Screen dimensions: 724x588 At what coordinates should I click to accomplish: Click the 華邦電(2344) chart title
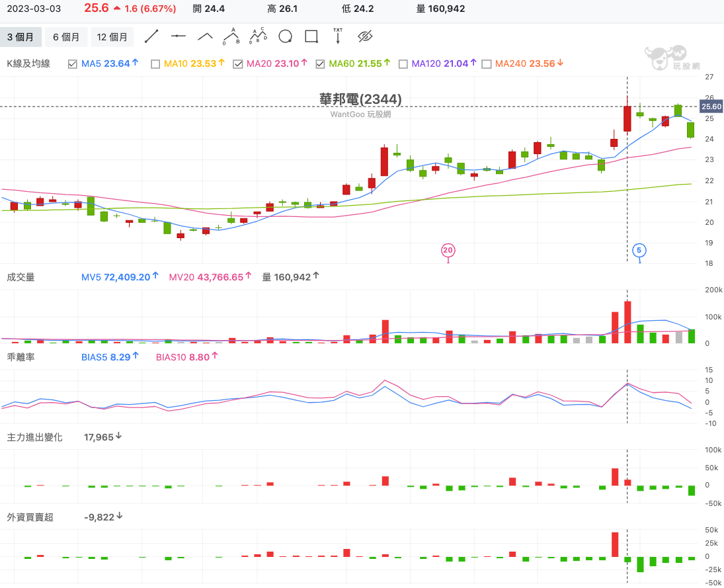[360, 99]
